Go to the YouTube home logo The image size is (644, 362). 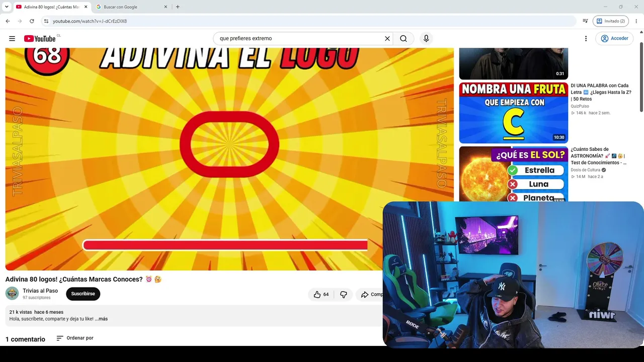(x=40, y=39)
